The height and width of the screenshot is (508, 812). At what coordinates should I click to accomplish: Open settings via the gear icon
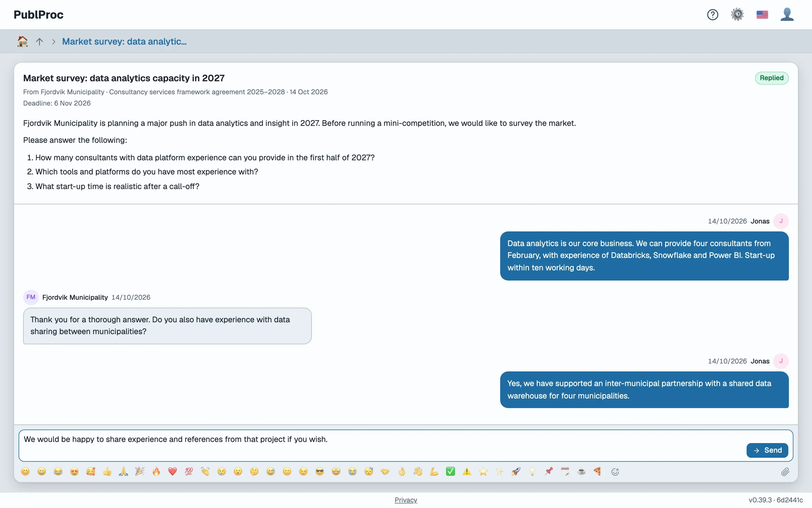737,15
